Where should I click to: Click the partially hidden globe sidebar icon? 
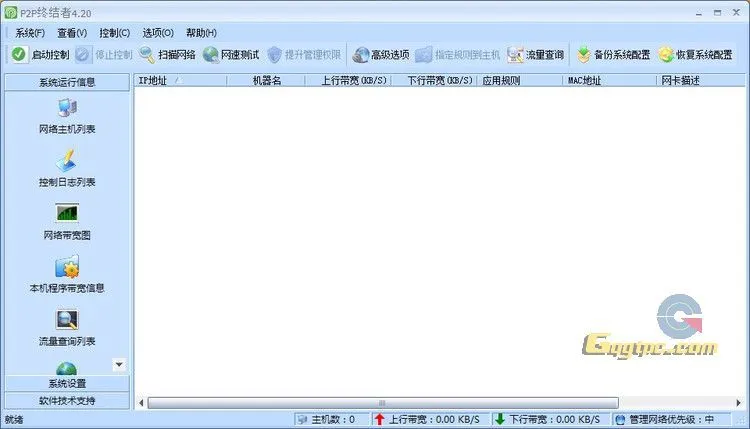coord(66,368)
